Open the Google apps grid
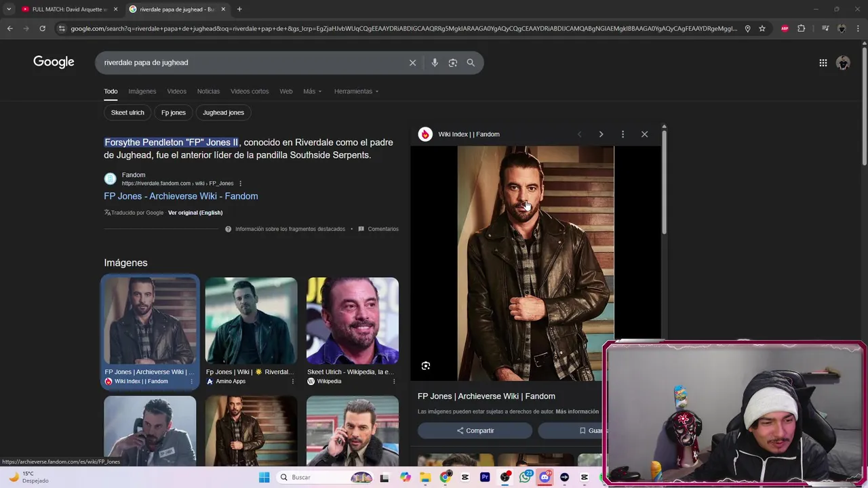The height and width of the screenshot is (488, 868). pos(823,62)
